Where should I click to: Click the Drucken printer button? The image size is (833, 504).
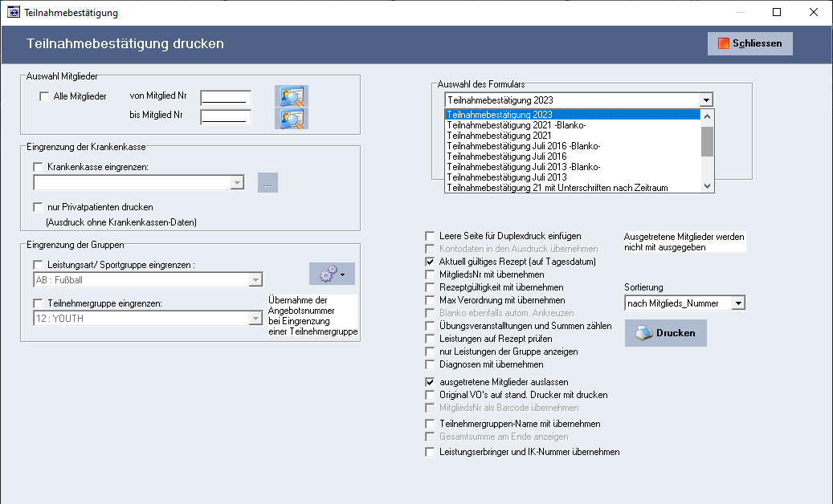pyautogui.click(x=665, y=333)
